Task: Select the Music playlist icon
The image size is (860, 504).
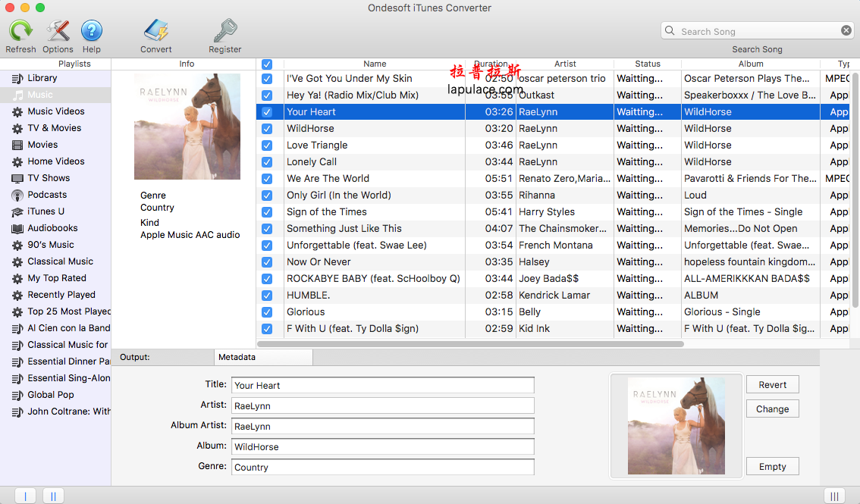Action: pos(19,95)
